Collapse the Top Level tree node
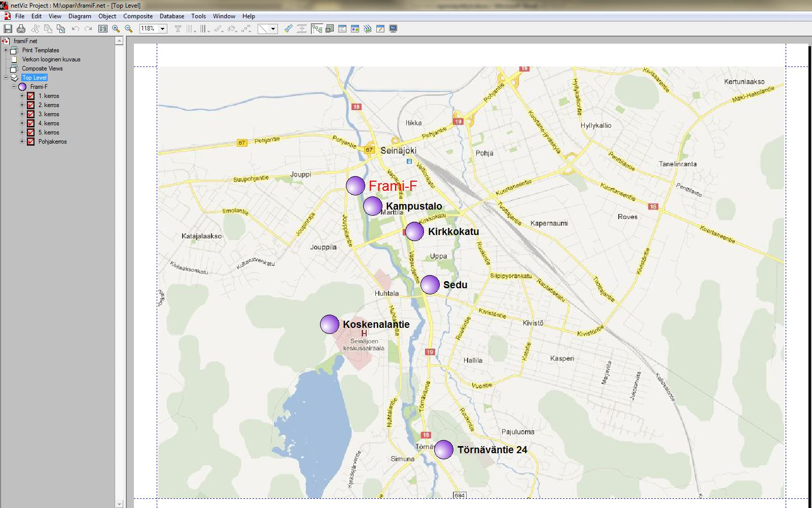 [x=6, y=78]
